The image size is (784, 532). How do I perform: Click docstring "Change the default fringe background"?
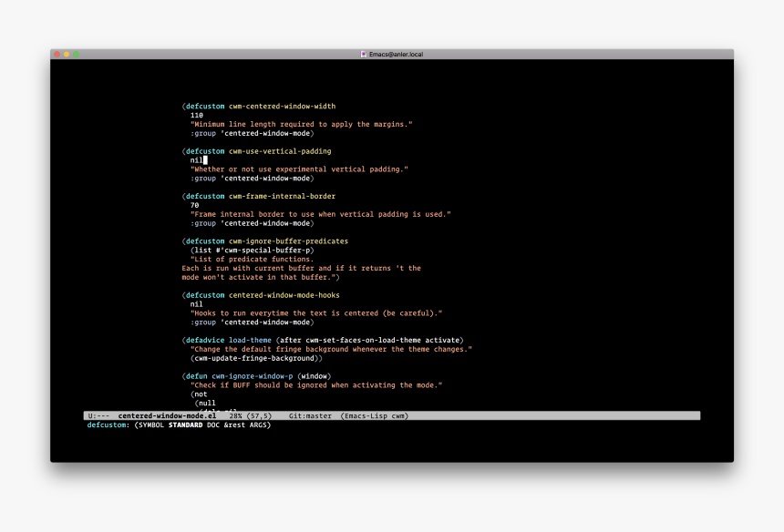332,349
